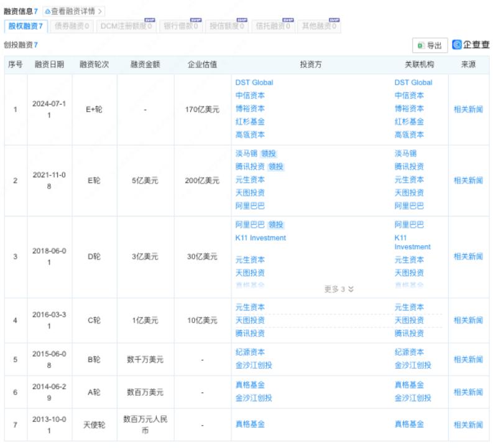Switch to 信托融资 0 tab
This screenshot has height=448, width=493.
(272, 26)
